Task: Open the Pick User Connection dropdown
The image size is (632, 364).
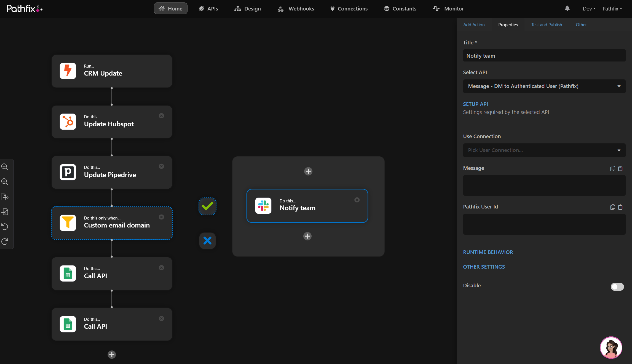Action: [544, 150]
